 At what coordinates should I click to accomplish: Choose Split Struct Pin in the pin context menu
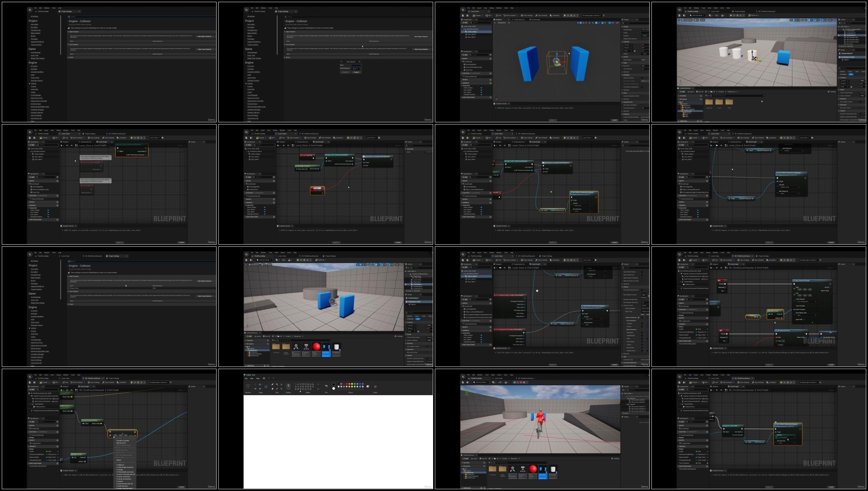(121, 443)
